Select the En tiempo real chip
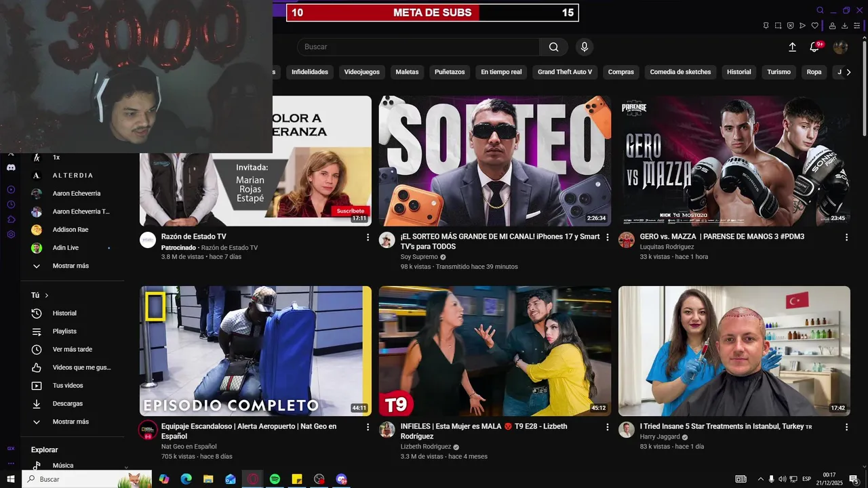This screenshot has width=868, height=488. tap(501, 72)
